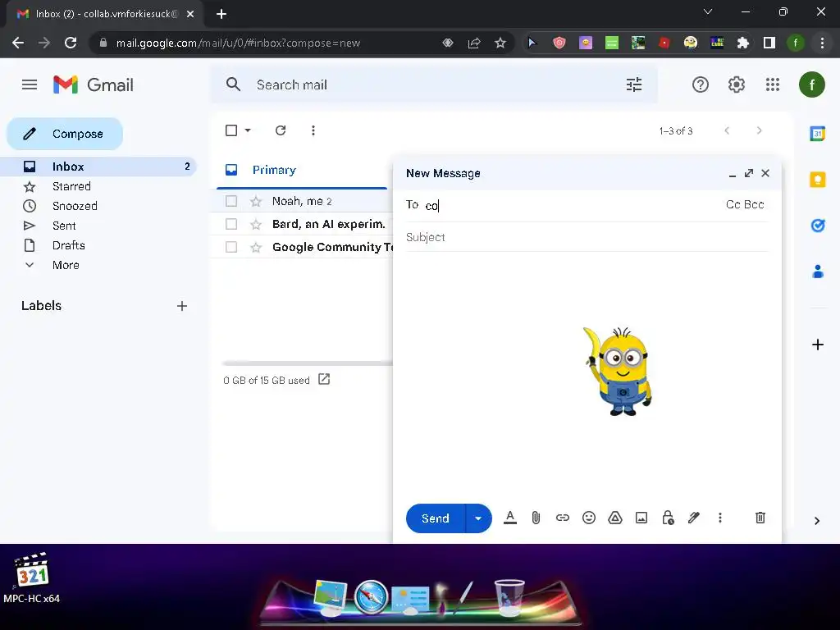The width and height of the screenshot is (840, 630).
Task: Expand the More sidebar section
Action: click(x=66, y=265)
